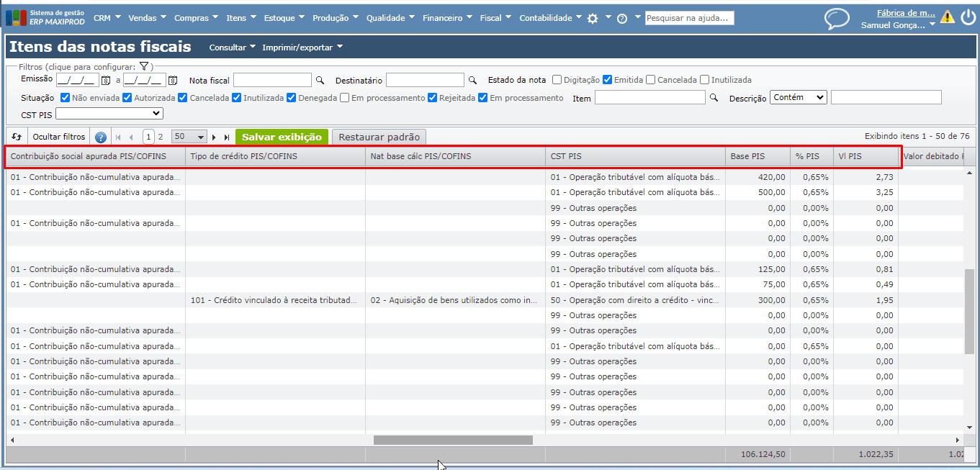Screen dimensions: 980x470
Task: Expand the arrow beside the settings gear
Action: 608,17
